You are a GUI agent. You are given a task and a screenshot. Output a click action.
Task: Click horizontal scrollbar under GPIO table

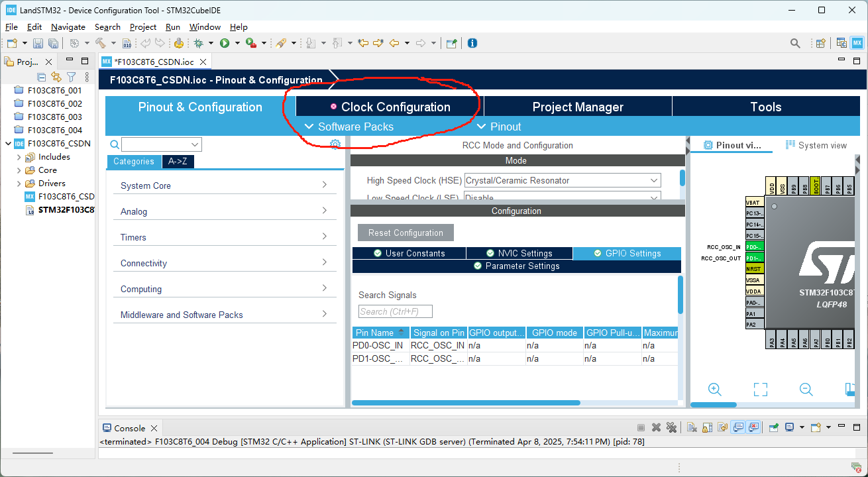tap(466, 403)
